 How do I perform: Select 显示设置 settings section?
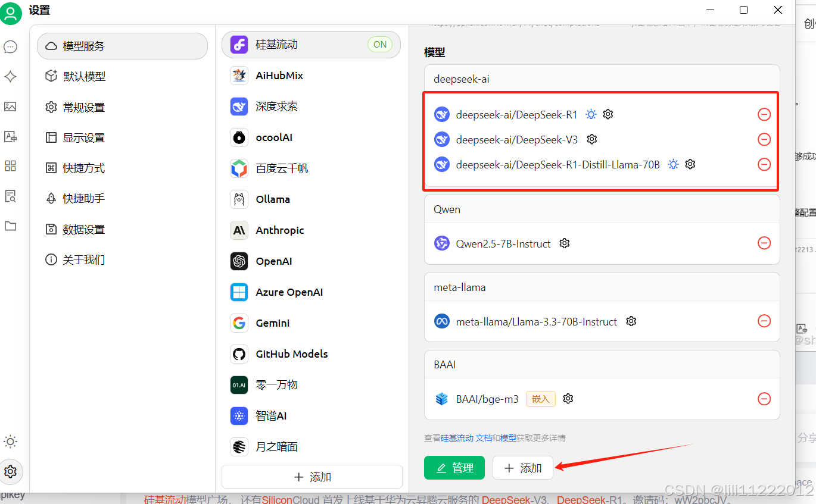tap(122, 138)
